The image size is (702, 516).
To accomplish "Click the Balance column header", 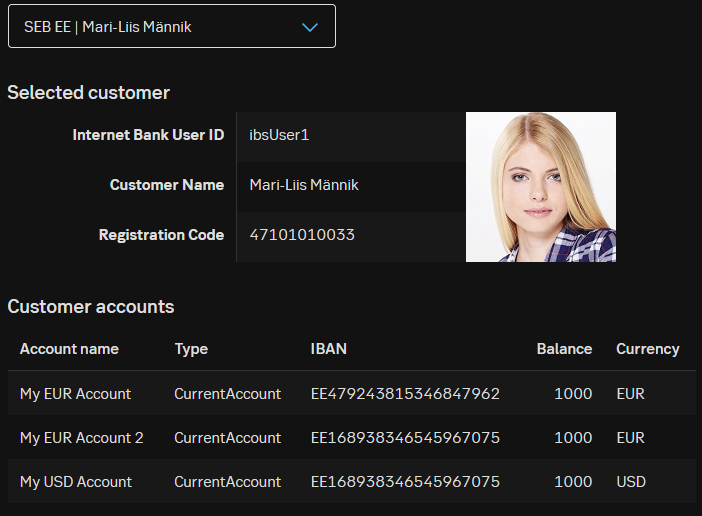I will tap(564, 349).
